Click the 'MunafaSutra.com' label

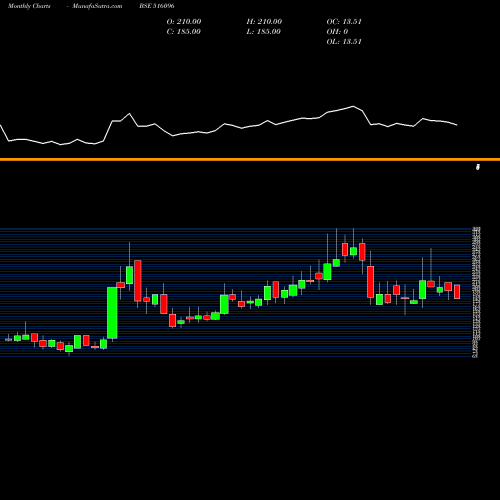click(x=97, y=6)
